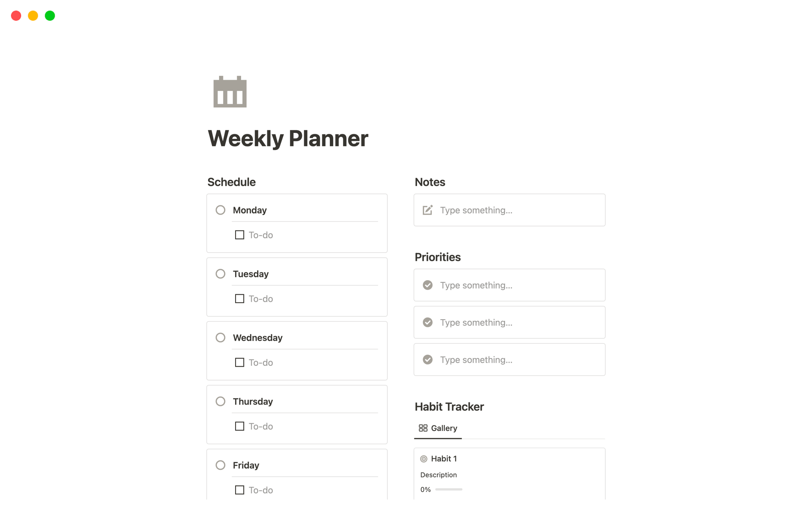Click the Weekly Planner page title
The height and width of the screenshot is (508, 812).
[288, 138]
